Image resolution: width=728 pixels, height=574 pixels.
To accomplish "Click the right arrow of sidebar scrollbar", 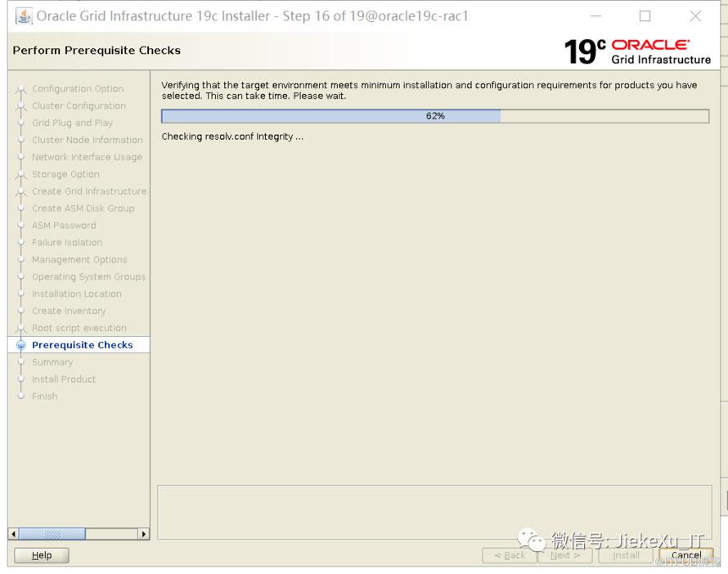I will [x=144, y=534].
